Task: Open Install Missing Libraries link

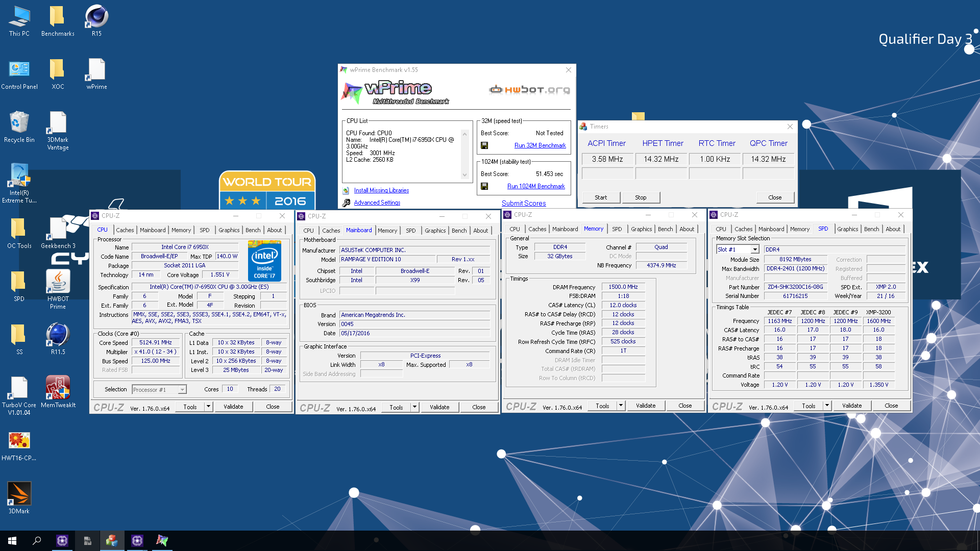Action: click(381, 190)
